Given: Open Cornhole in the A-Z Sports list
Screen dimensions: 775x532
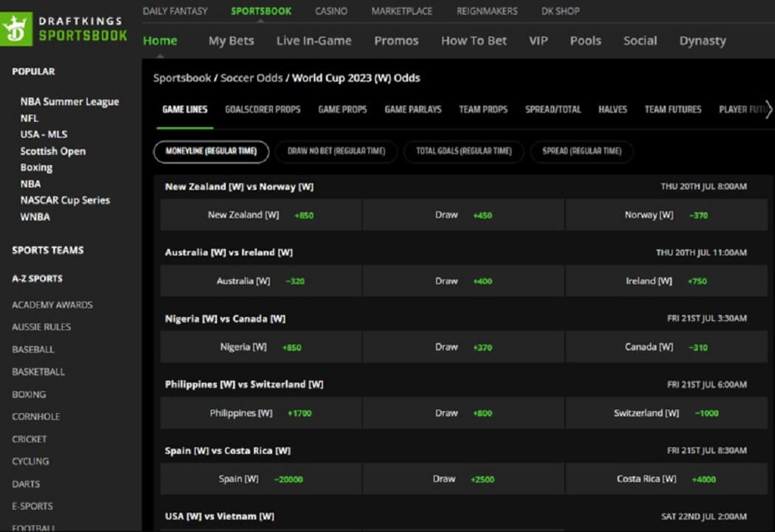Looking at the screenshot, I should coord(35,417).
